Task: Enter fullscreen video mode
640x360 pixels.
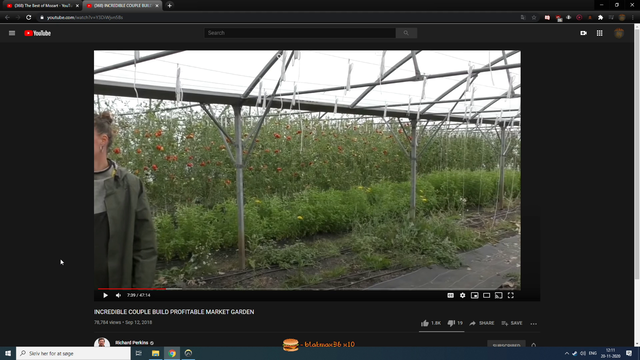Action: click(x=511, y=295)
